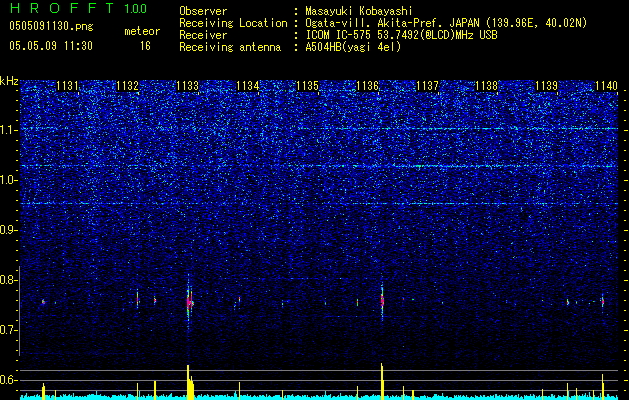This screenshot has height=400, width=629.
Task: Click the 'meteor' count label
Action: [142, 31]
